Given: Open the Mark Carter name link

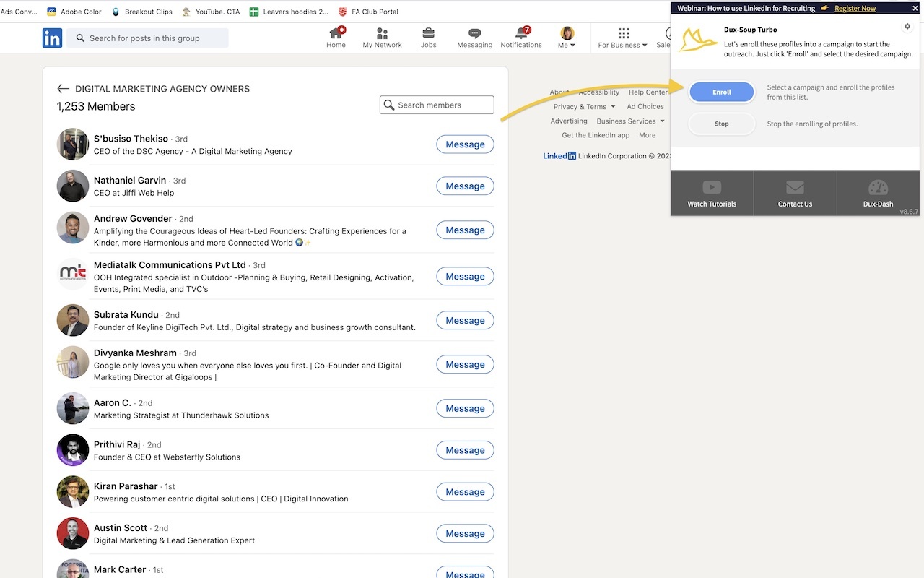Looking at the screenshot, I should pos(120,569).
